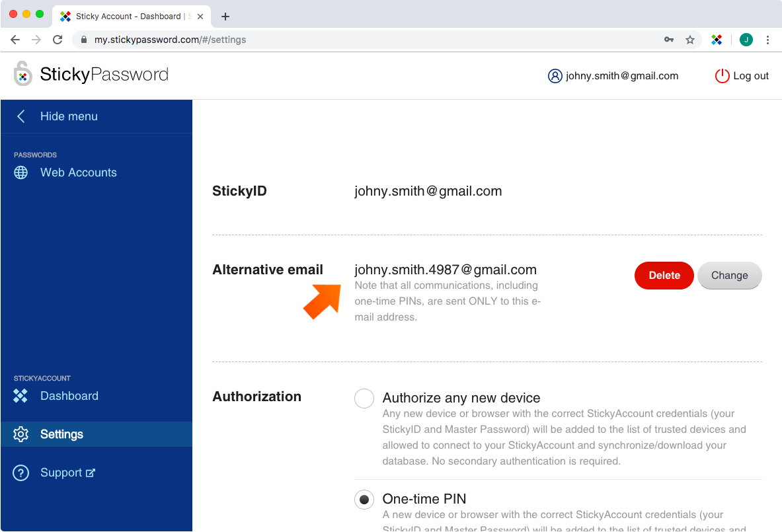Select the Sticky Account - Dashboard tab
This screenshot has height=532, width=782.
point(131,17)
